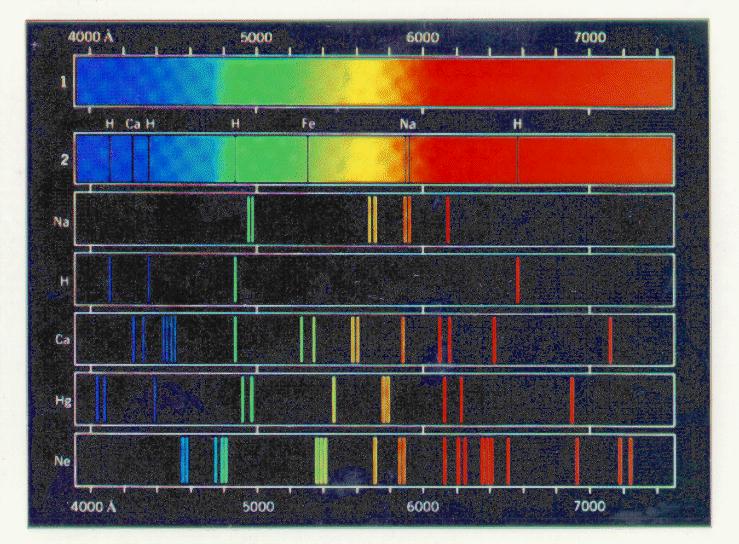Click the "Fe" label above spectrum 2
Image resolution: width=739 pixels, height=544 pixels.
pyautogui.click(x=309, y=124)
